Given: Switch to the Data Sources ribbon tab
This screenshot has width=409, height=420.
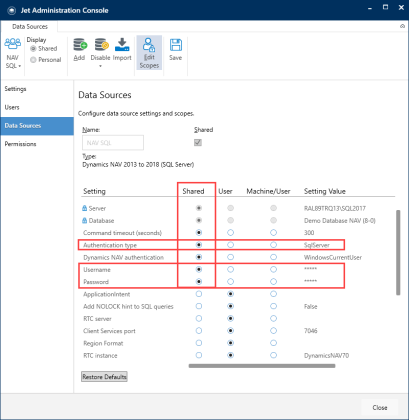Looking at the screenshot, I should click(30, 26).
